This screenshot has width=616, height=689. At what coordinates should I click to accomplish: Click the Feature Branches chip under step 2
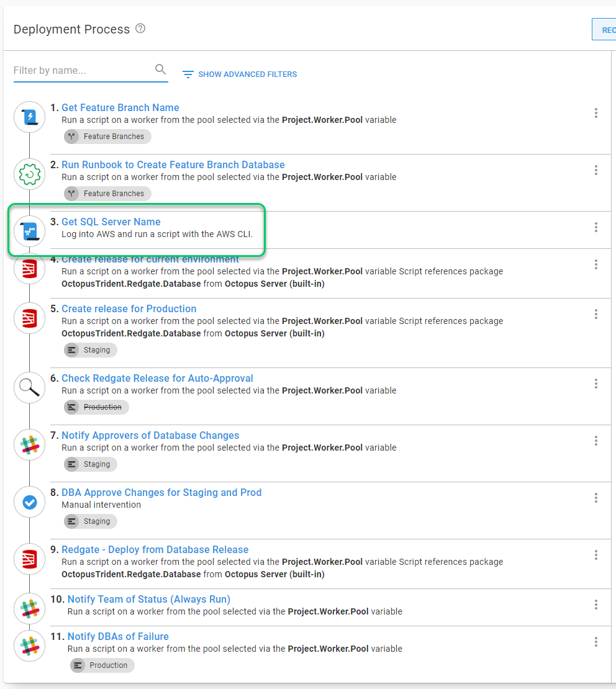coord(107,194)
